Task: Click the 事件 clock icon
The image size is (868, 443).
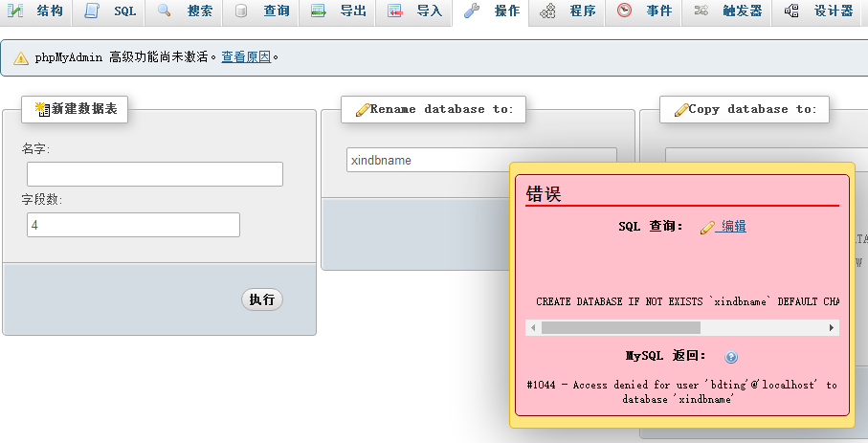Action: (x=624, y=10)
